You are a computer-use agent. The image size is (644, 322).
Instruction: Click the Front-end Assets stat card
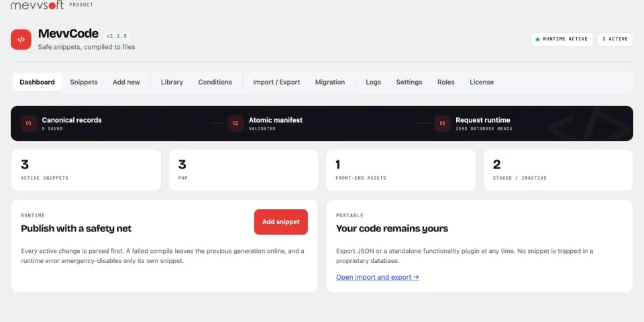pos(400,170)
